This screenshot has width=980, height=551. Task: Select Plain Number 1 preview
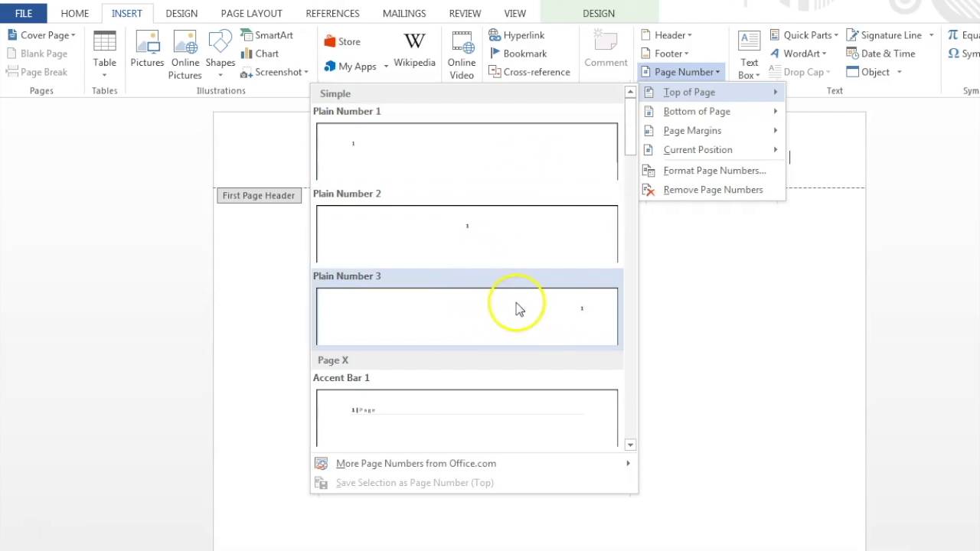click(467, 152)
